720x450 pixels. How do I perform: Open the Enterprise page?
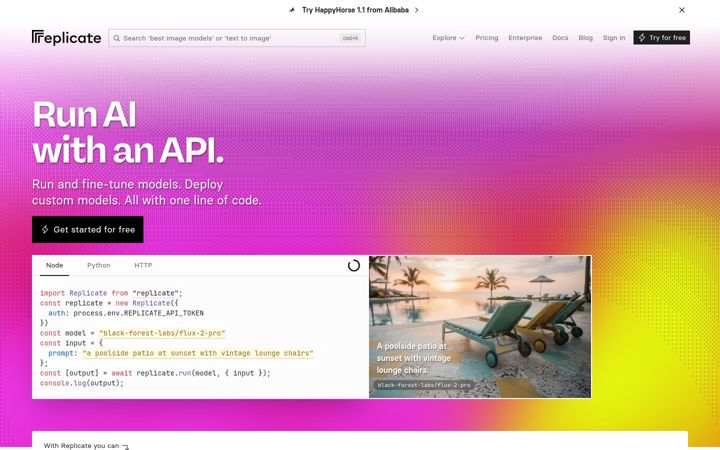point(525,38)
